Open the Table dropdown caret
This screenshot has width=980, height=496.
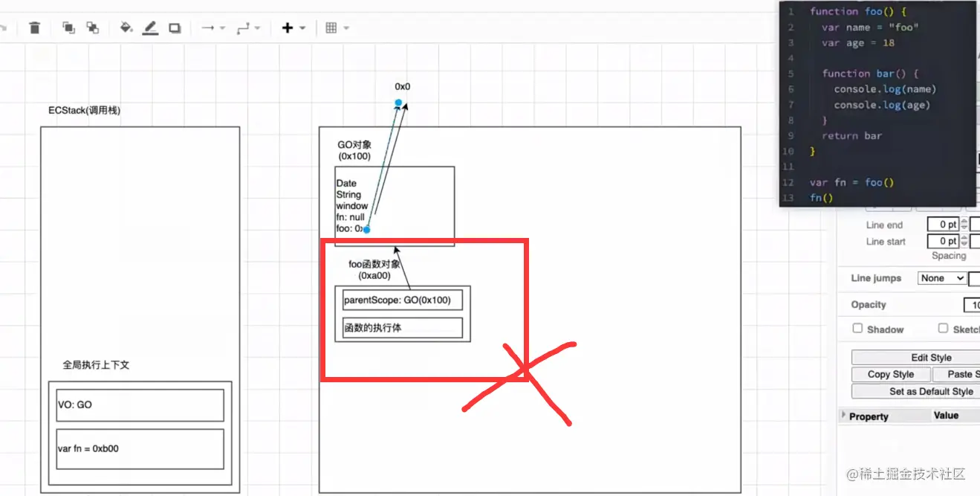point(346,28)
